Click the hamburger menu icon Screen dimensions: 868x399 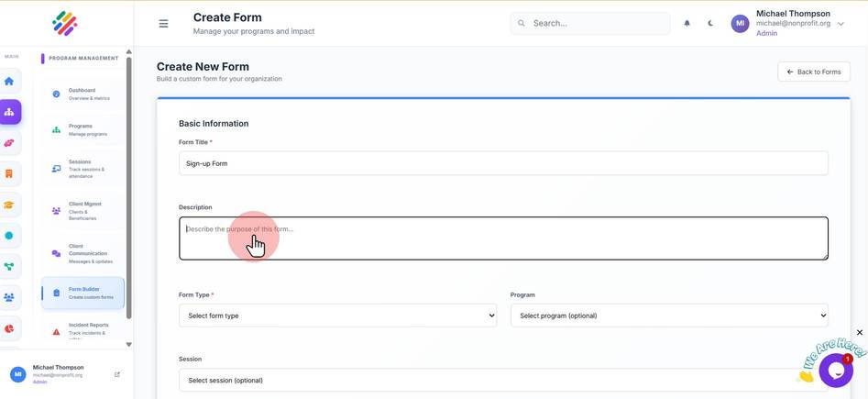point(163,24)
